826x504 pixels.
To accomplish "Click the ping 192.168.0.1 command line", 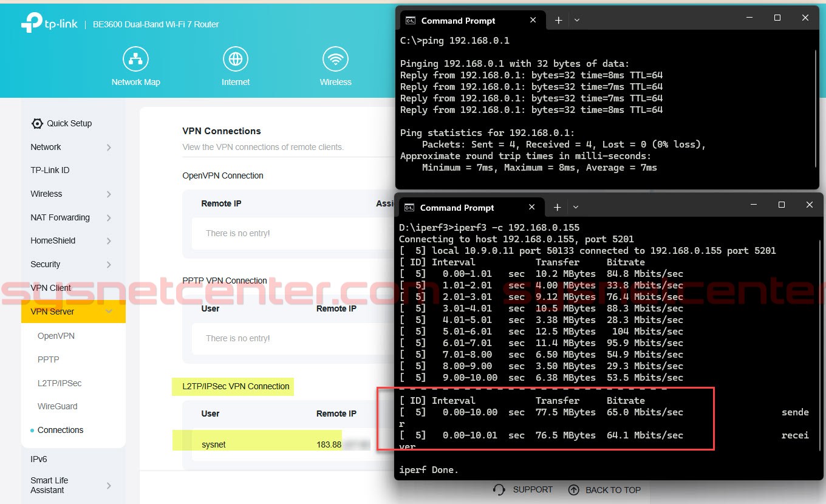I will click(455, 41).
